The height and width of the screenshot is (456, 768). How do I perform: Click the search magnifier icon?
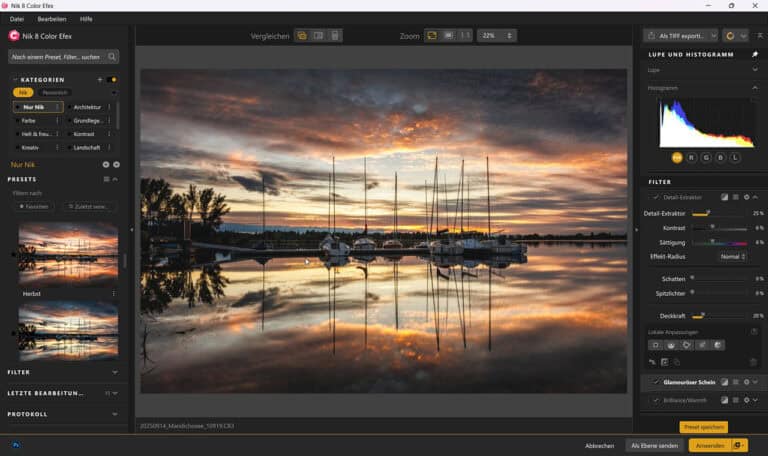pyautogui.click(x=112, y=57)
